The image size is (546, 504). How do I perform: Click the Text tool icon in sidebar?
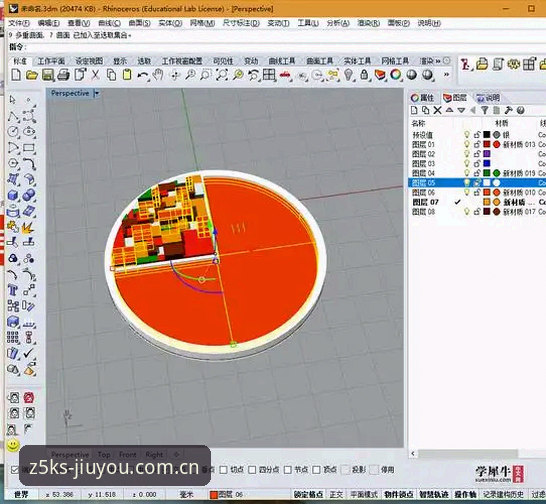click(x=13, y=290)
